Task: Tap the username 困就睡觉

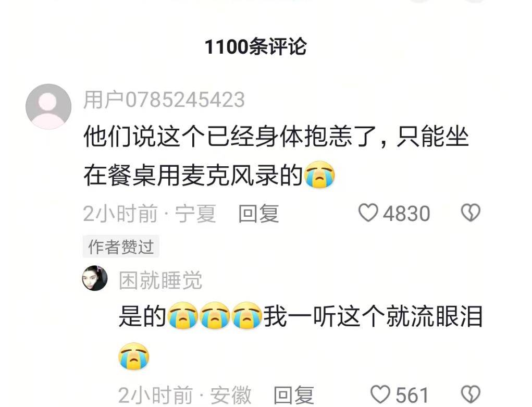Action: coord(160,280)
